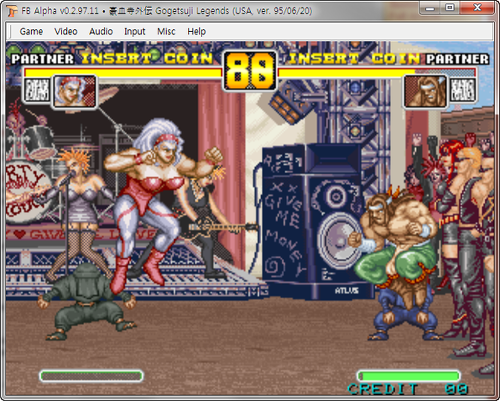Open the Misc menu
Viewport: 500px width, 401px height.
click(x=166, y=31)
